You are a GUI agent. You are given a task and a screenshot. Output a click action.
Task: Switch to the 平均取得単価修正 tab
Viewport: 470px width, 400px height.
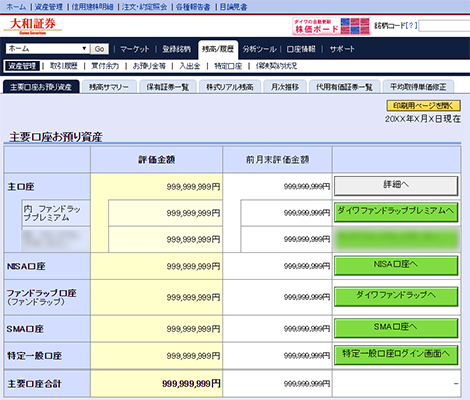[418, 87]
